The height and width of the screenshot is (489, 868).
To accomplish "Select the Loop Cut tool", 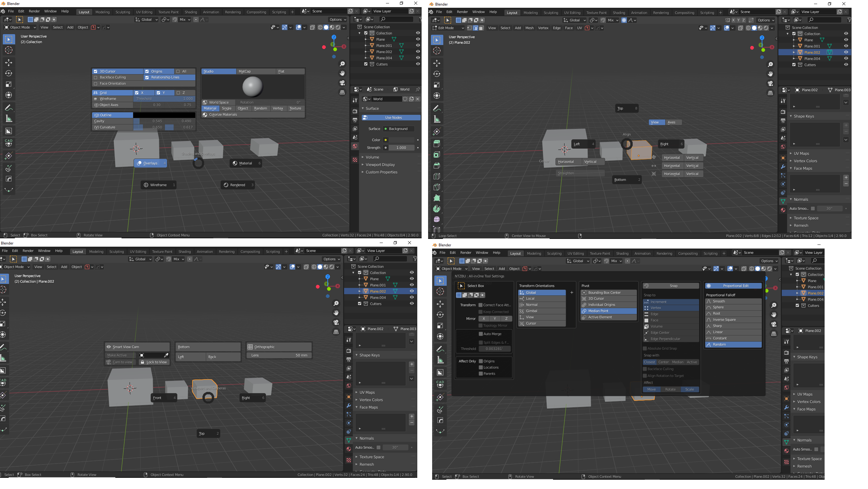I will point(437,176).
